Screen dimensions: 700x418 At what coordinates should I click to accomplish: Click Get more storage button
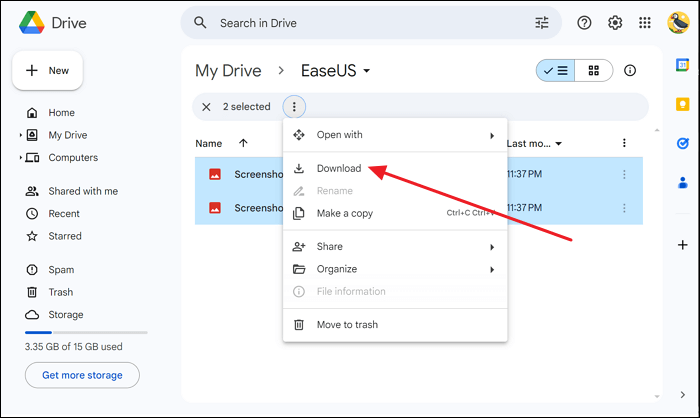(x=82, y=375)
